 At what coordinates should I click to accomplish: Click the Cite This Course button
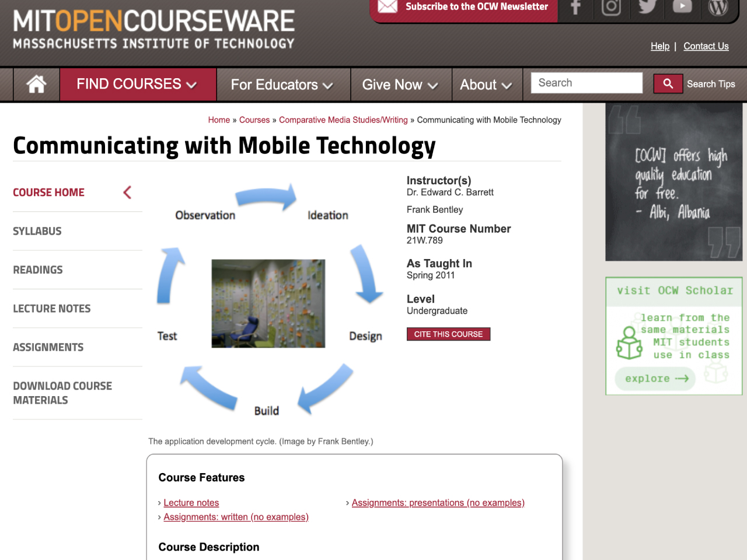(x=448, y=334)
